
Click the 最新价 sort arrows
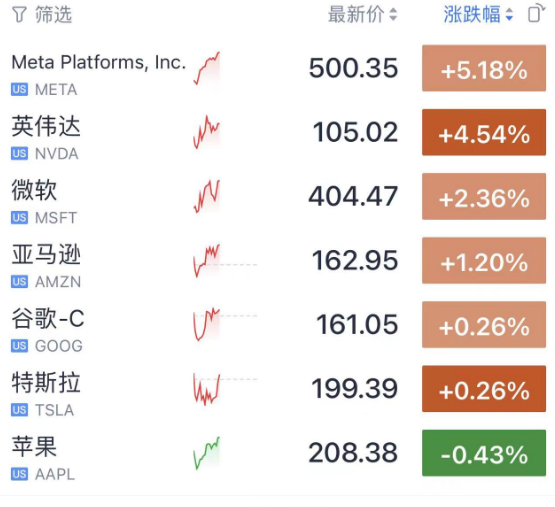[x=393, y=15]
